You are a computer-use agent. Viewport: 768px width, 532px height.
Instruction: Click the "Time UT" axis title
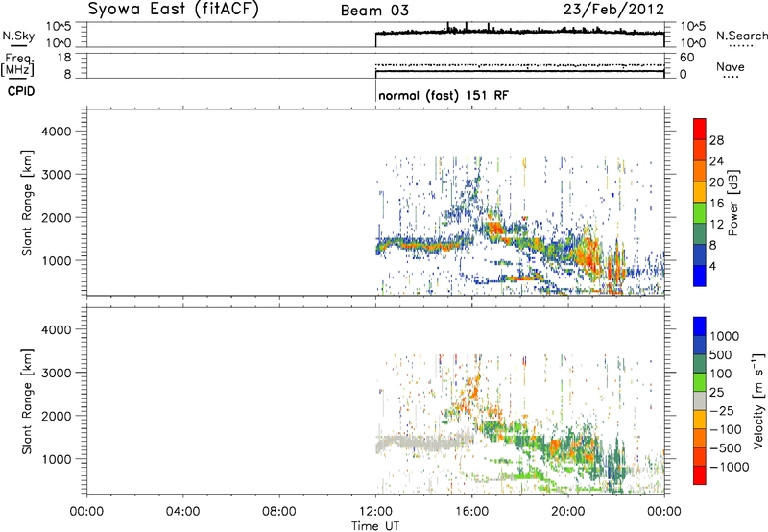click(375, 525)
